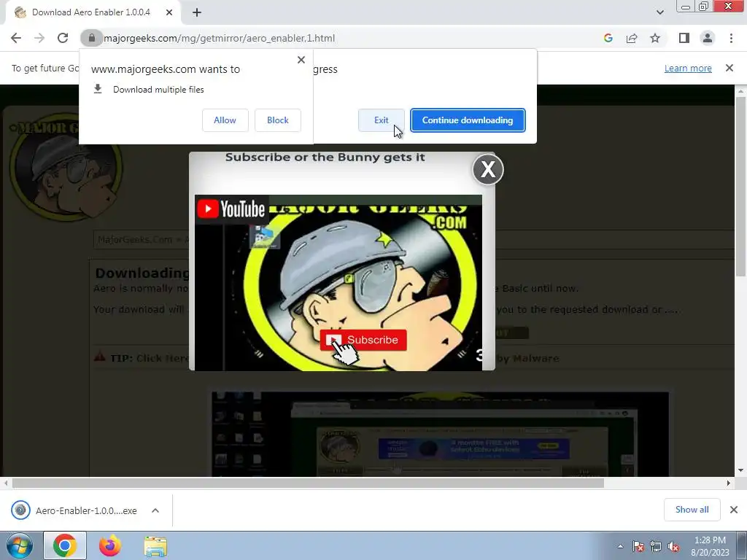Share this page using the share icon
This screenshot has height=560, width=747.
(x=632, y=38)
